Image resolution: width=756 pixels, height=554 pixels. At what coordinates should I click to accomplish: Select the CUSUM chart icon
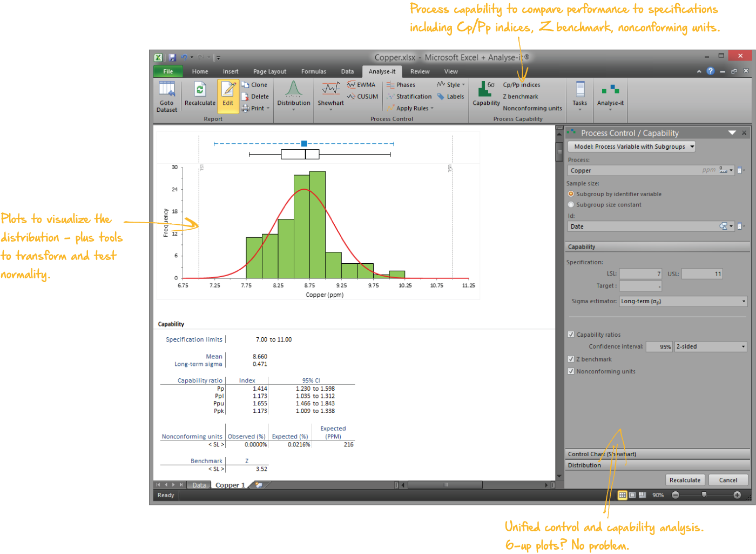(362, 97)
